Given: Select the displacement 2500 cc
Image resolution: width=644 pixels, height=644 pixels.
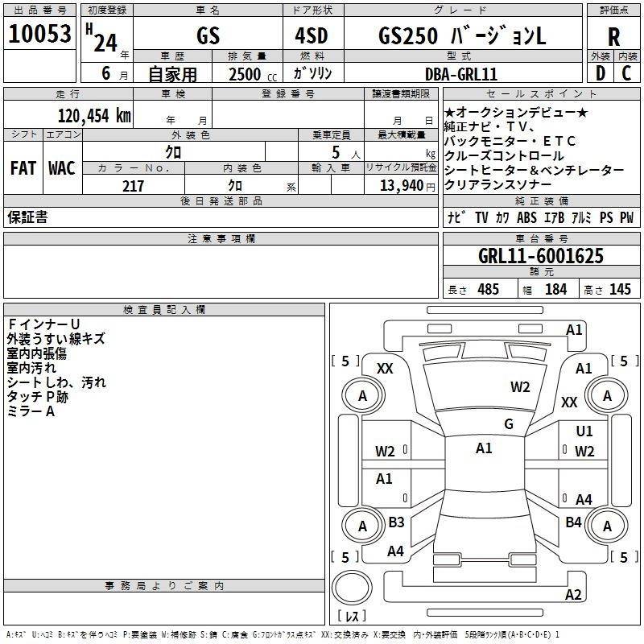Looking at the screenshot, I should [x=253, y=74].
